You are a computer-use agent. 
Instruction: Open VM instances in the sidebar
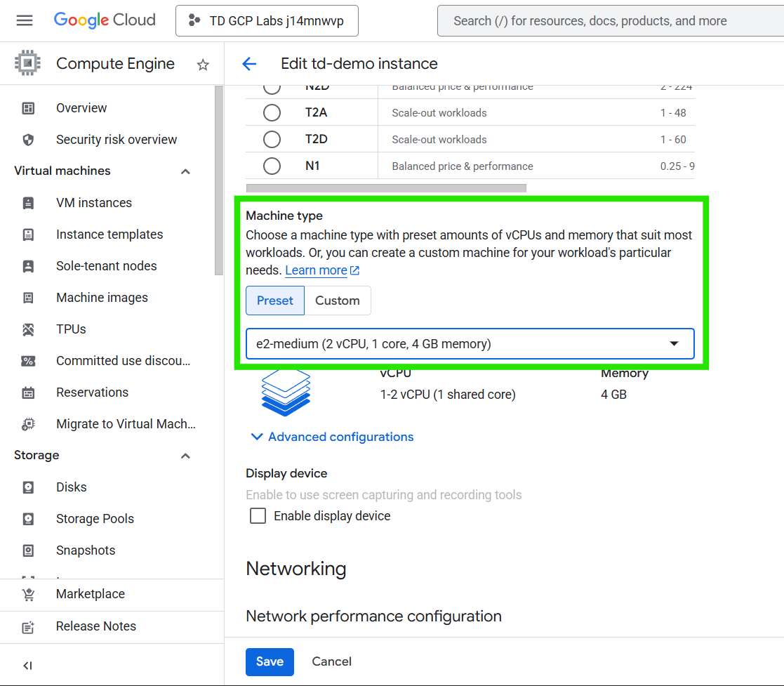[93, 203]
